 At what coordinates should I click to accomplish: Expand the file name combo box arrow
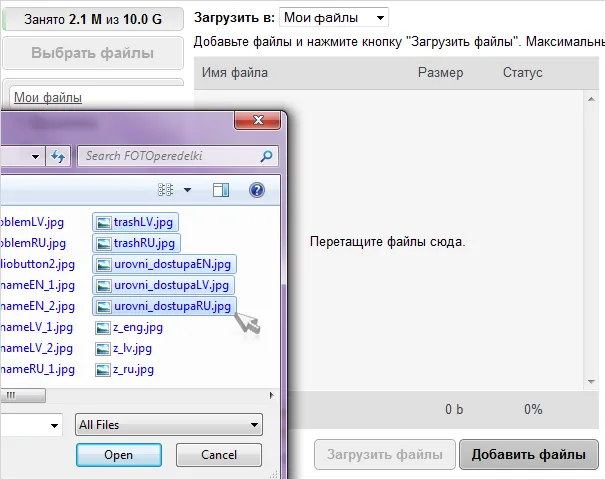coord(54,426)
